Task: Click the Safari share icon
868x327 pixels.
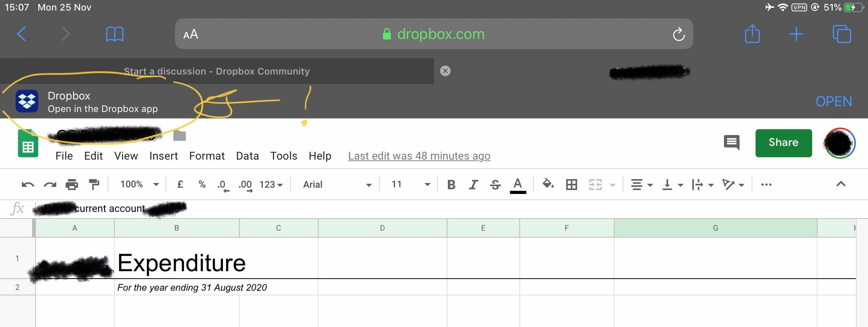Action: pyautogui.click(x=752, y=34)
